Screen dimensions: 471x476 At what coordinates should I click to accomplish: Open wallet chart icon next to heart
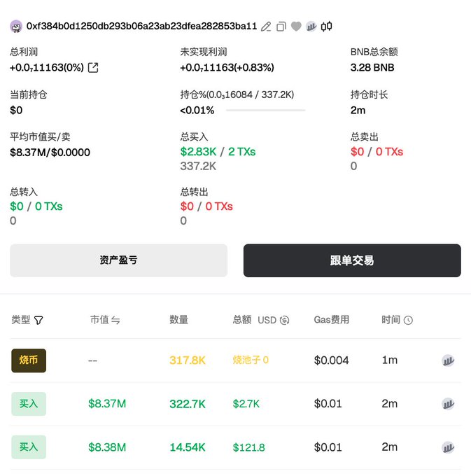click(x=311, y=27)
